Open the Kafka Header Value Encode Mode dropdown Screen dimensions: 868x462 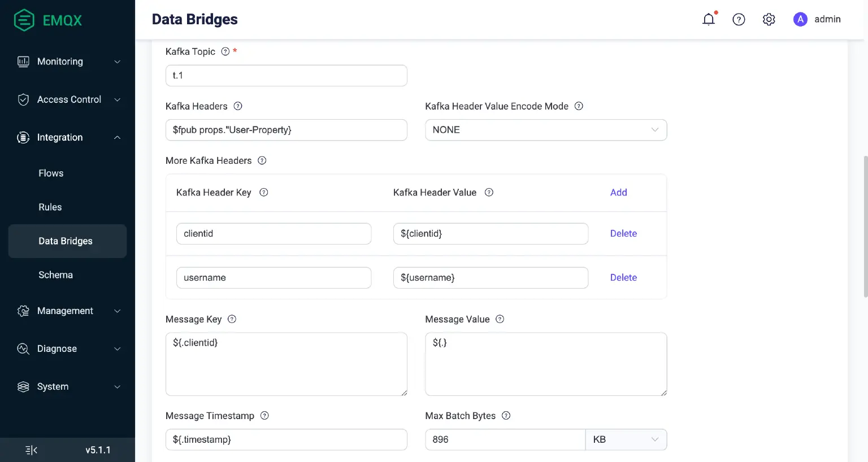click(545, 130)
